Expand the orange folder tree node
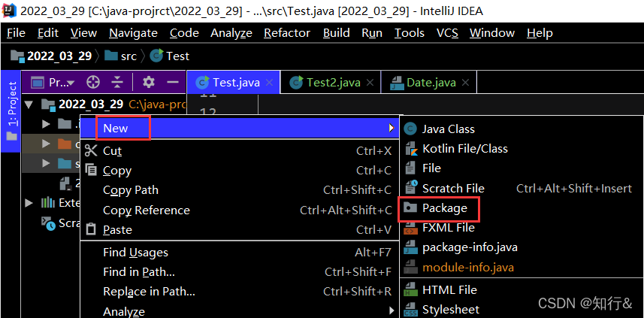 click(46, 144)
